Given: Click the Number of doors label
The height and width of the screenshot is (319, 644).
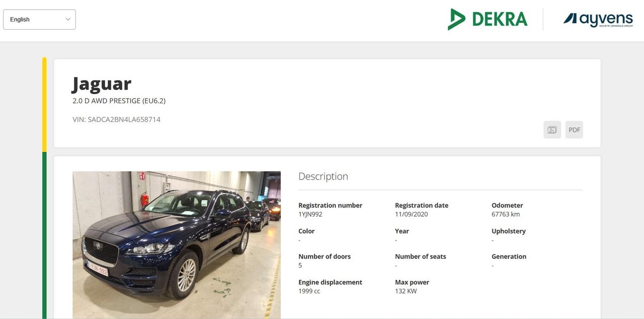Looking at the screenshot, I should pos(324,257).
